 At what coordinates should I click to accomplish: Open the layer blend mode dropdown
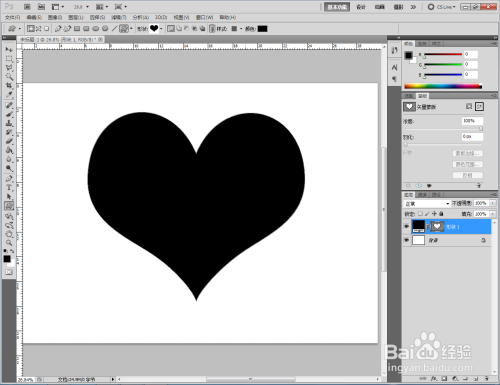click(427, 203)
